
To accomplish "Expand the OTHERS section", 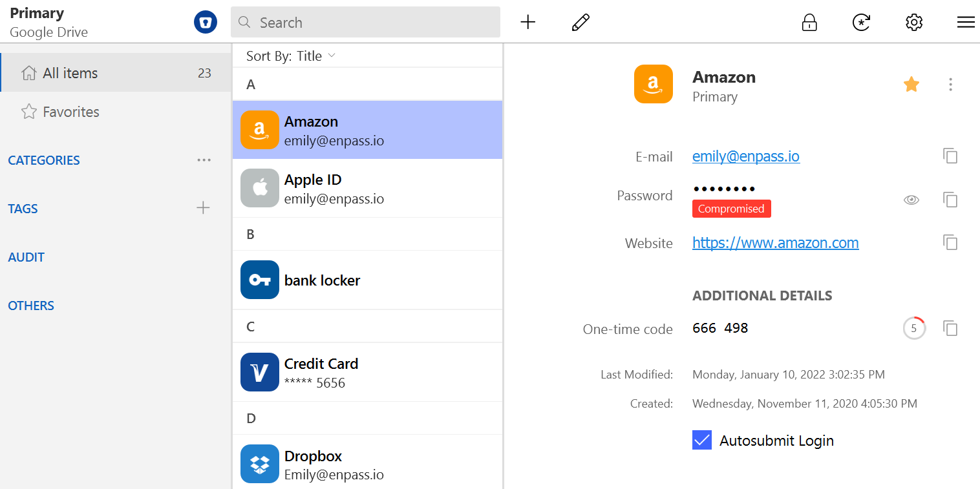I will coord(31,306).
